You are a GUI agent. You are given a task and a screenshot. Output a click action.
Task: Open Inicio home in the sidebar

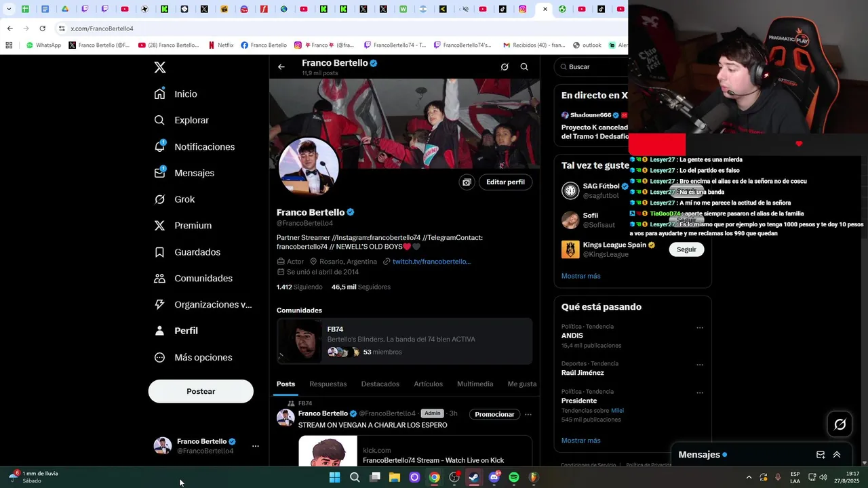(x=176, y=94)
